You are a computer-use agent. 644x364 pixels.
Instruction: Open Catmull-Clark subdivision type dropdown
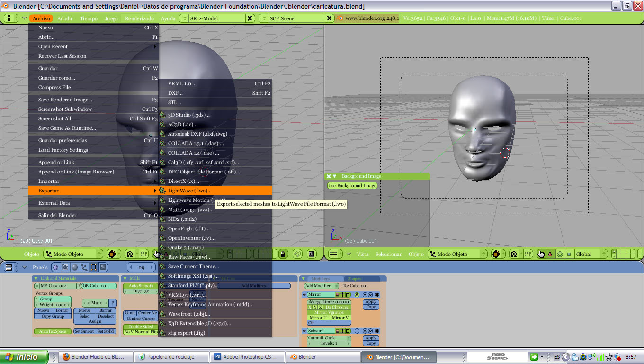tap(329, 338)
